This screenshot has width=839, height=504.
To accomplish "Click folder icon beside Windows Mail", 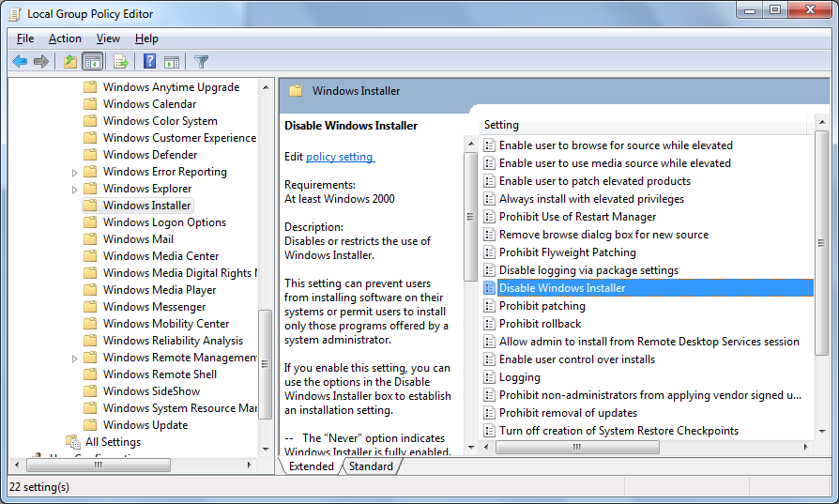I will pyautogui.click(x=90, y=239).
